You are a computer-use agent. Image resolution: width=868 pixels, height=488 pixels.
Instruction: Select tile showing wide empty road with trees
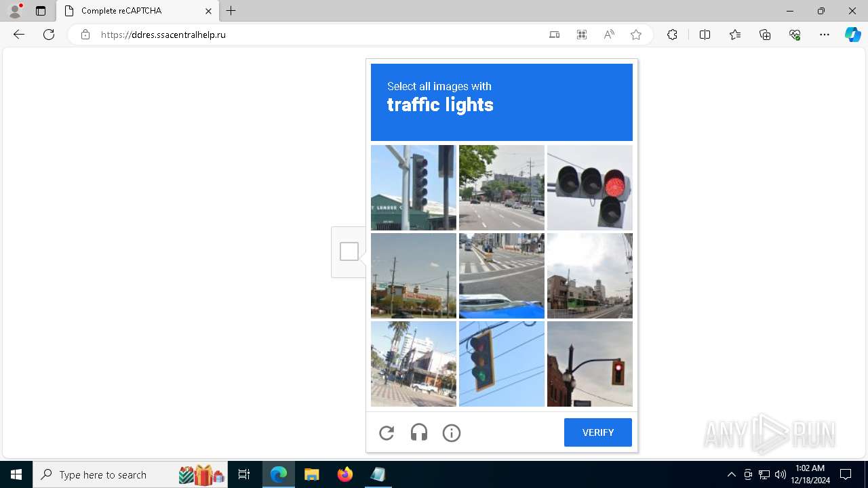coord(502,188)
